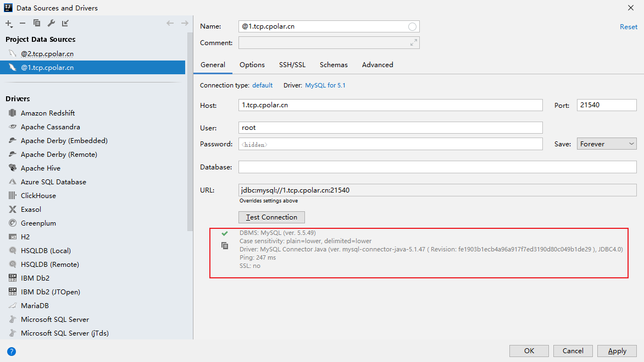
Task: Open the SSH/SSL tab
Action: (292, 65)
